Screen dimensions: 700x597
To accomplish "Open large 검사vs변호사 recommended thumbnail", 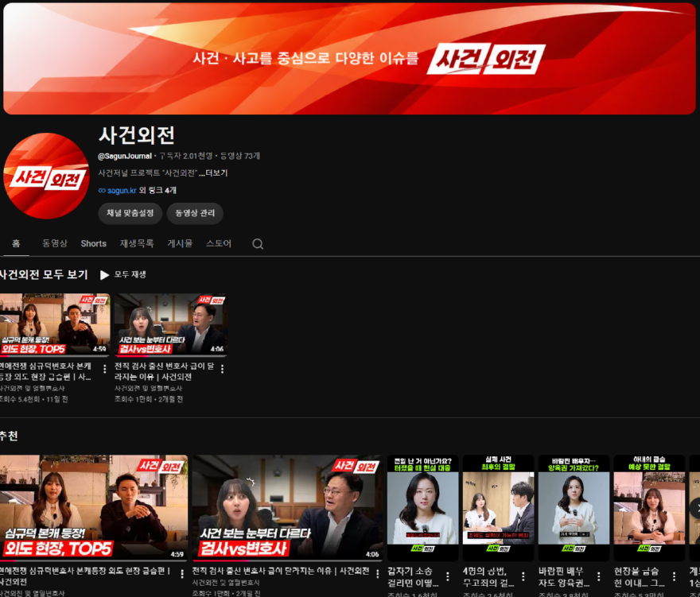I will pos(287,507).
